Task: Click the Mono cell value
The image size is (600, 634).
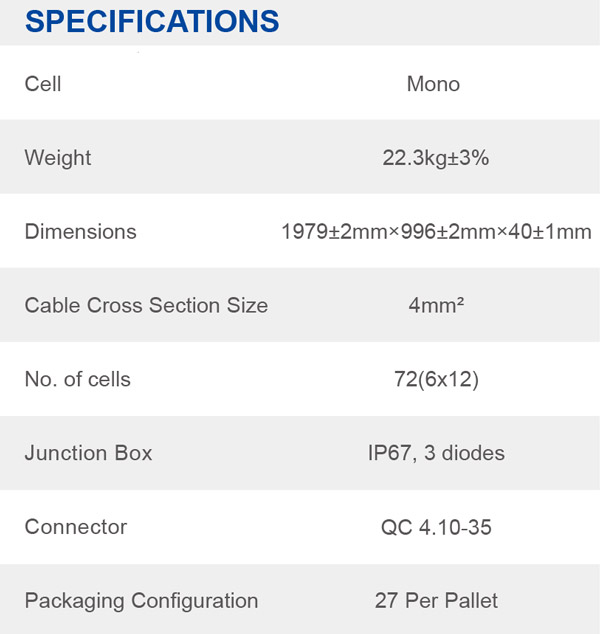Action: pos(433,84)
